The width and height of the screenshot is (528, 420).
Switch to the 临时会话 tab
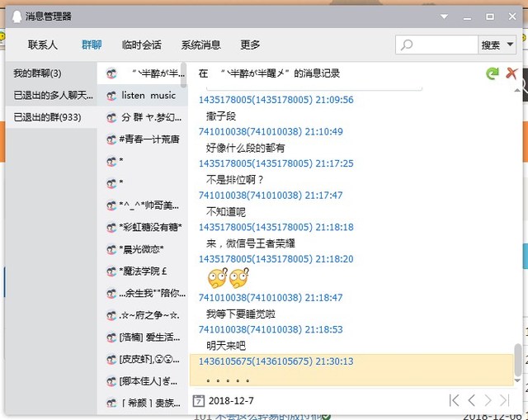[x=141, y=45]
